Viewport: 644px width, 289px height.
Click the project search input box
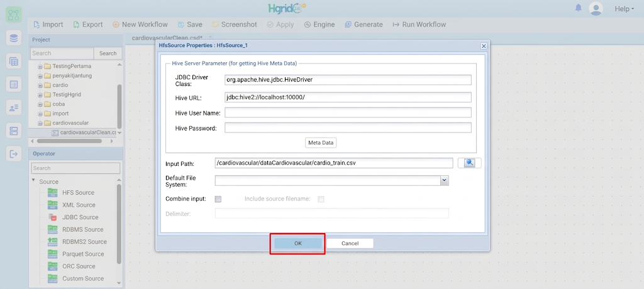click(x=62, y=53)
